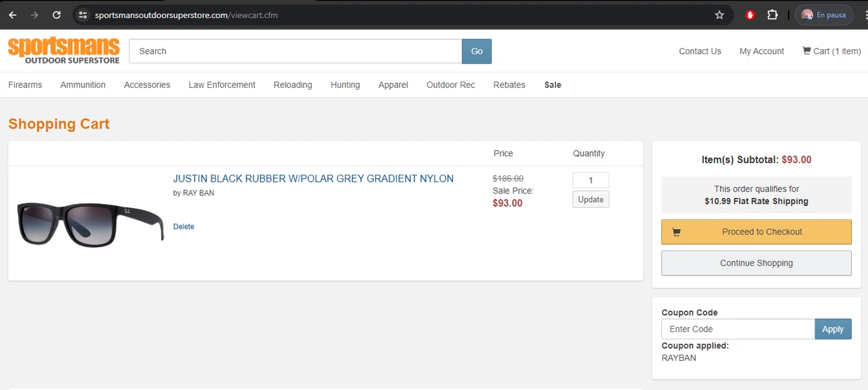The image size is (868, 390).
Task: Click the $10.99 Flat Rate Shipping text
Action: pos(756,201)
